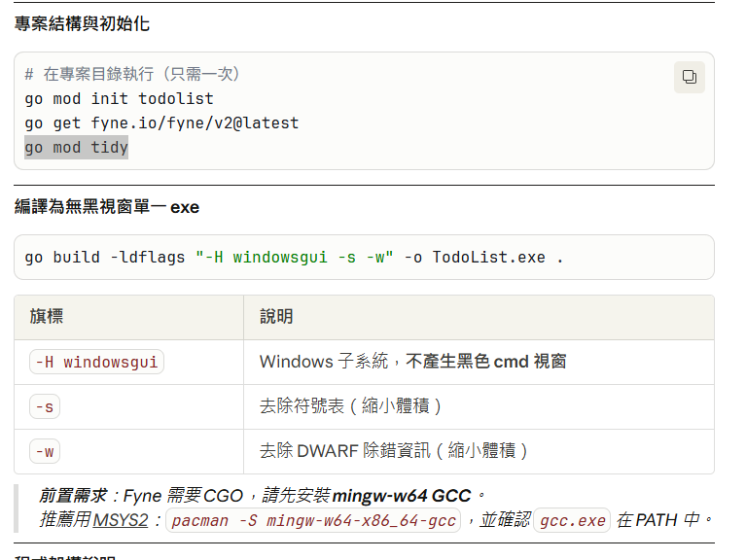Select the "-w" flag code chip

[45, 451]
